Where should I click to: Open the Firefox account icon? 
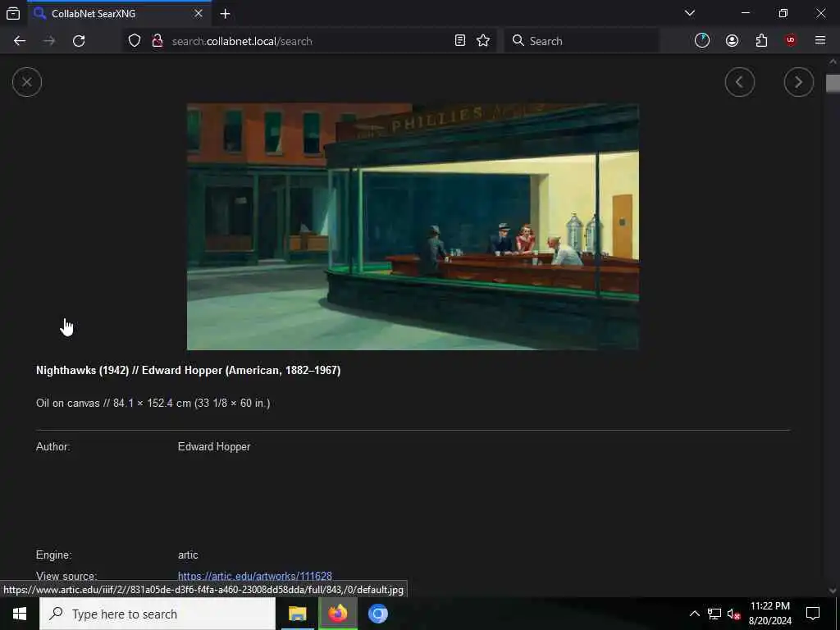click(x=732, y=41)
